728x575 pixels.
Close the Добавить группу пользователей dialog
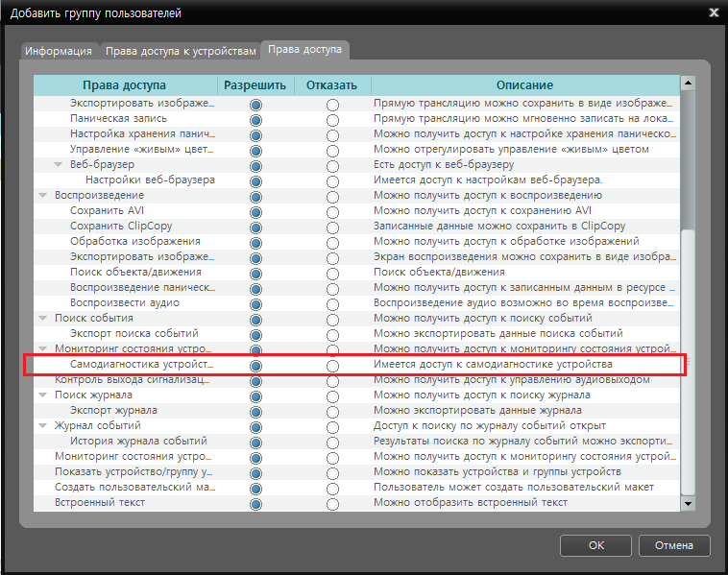pos(714,12)
